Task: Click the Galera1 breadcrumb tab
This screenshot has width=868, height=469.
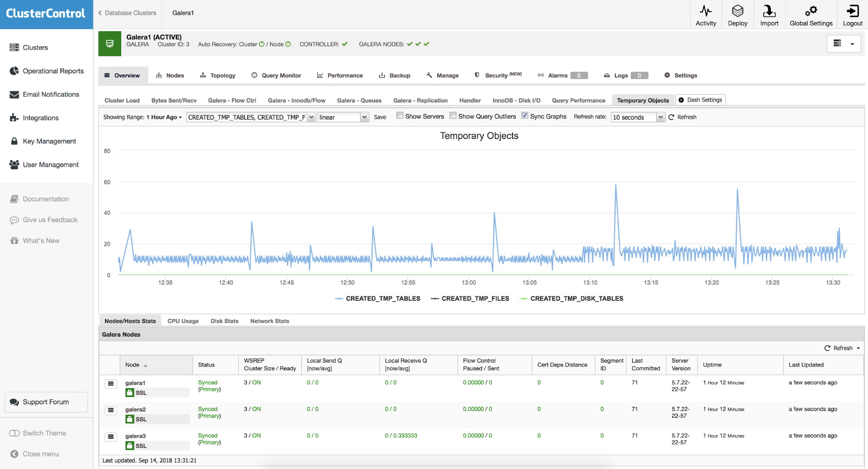Action: coord(183,13)
